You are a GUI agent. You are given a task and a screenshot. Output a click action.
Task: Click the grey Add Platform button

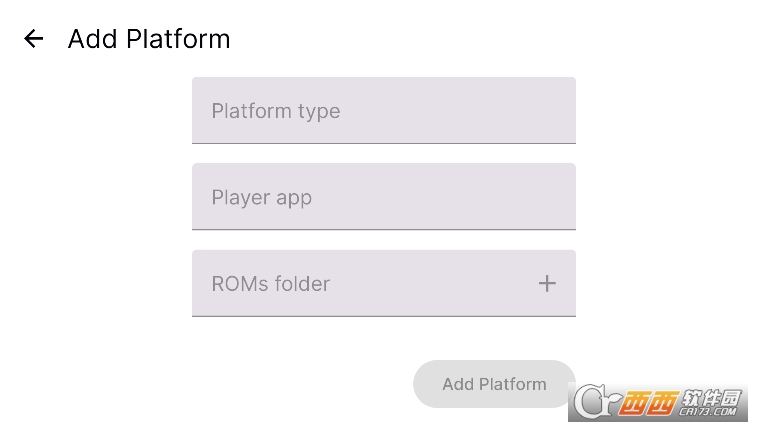494,384
